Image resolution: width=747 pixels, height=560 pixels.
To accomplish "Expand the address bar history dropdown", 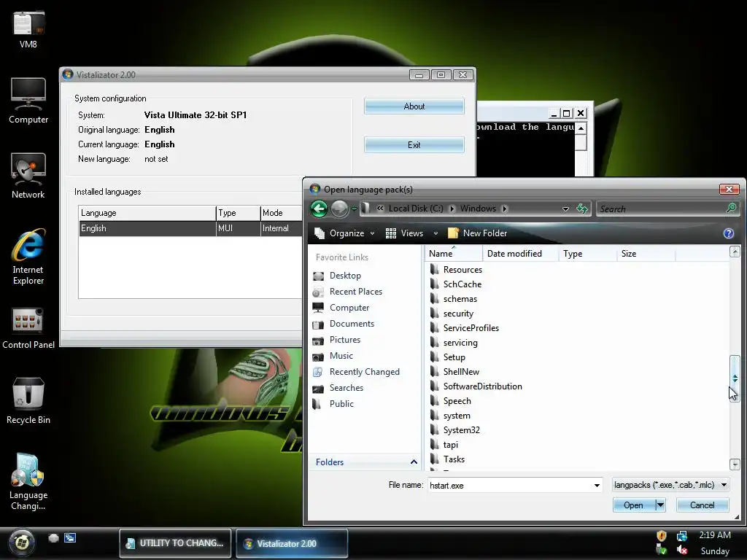I will 565,209.
